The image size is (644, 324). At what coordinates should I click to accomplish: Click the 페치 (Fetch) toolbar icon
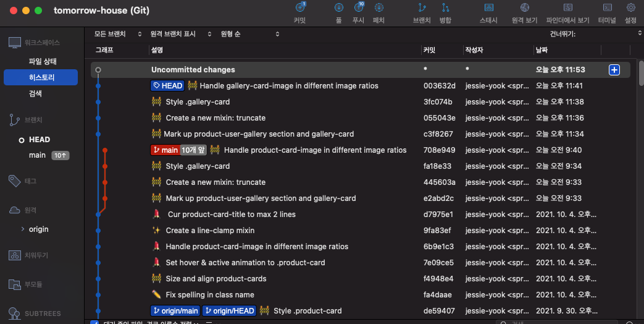point(378,8)
